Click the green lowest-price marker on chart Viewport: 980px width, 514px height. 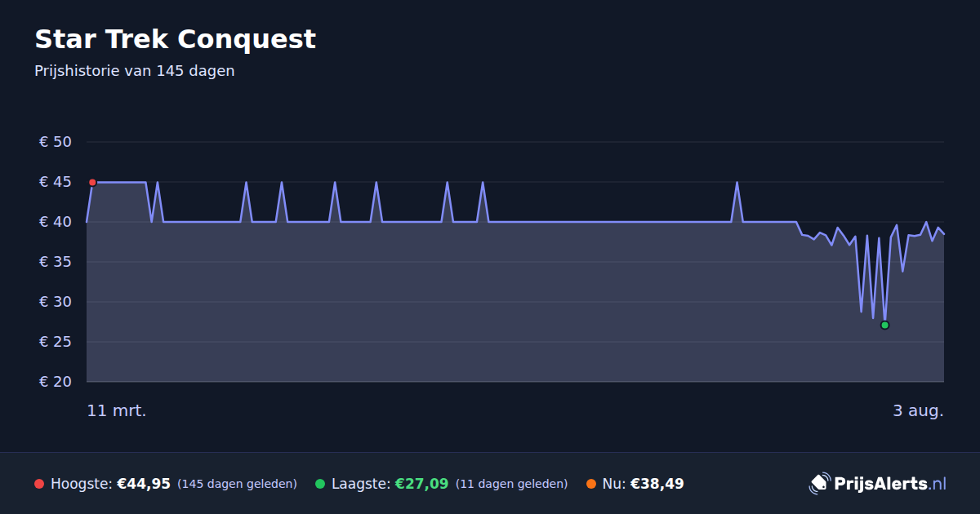[884, 325]
